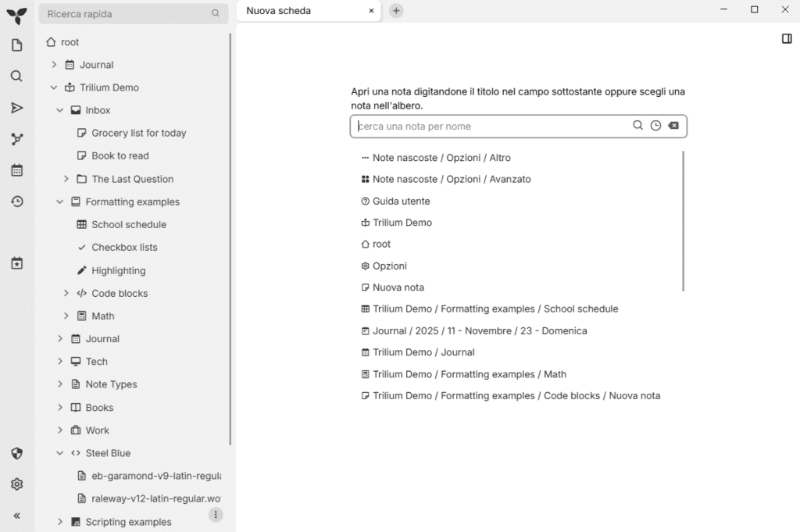
Task: Expand the Tech tree node
Action: pos(60,362)
